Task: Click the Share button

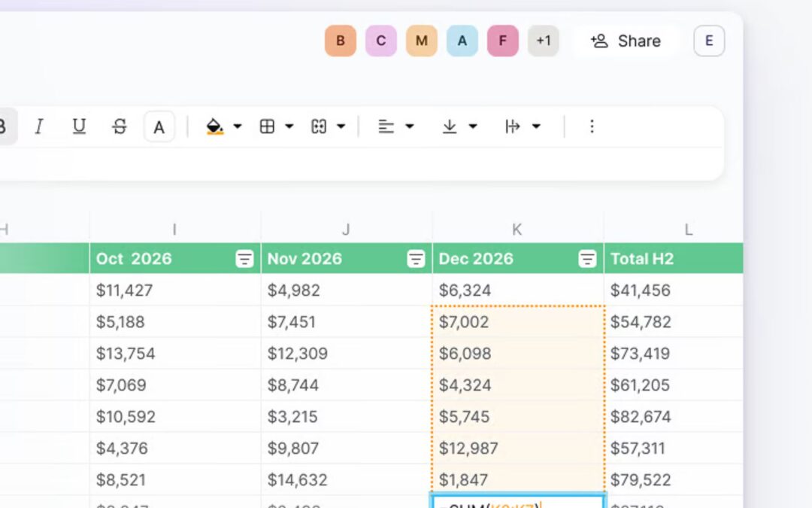Action: click(x=626, y=41)
